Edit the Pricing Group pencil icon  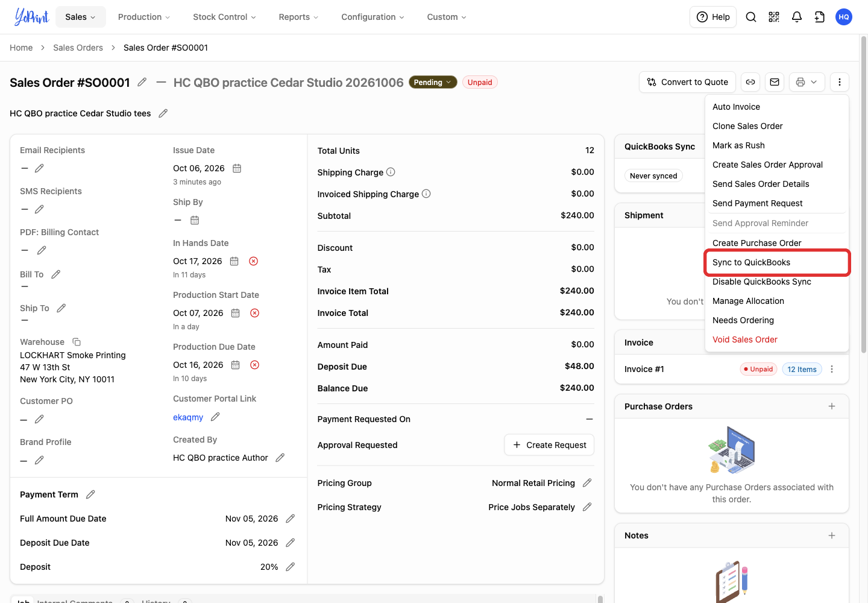pyautogui.click(x=588, y=483)
